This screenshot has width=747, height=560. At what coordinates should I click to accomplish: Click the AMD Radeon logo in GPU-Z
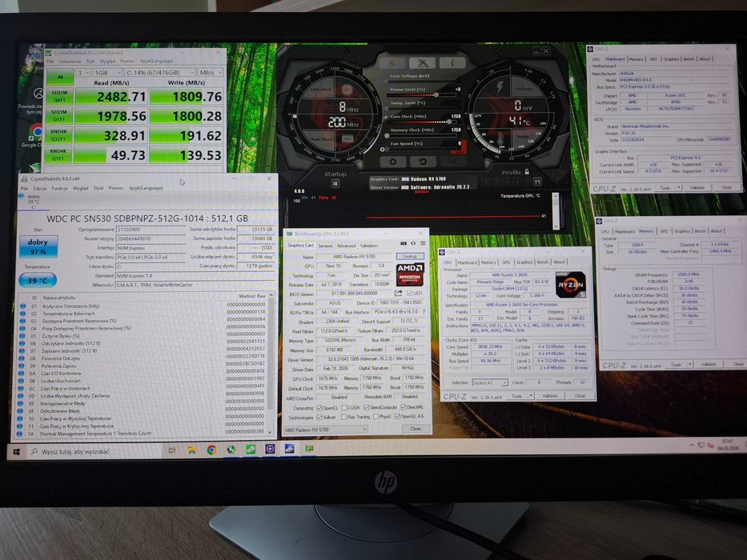(410, 274)
